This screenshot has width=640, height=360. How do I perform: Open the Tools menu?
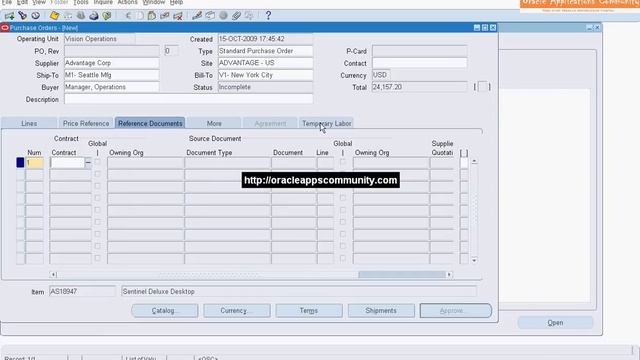click(x=80, y=2)
